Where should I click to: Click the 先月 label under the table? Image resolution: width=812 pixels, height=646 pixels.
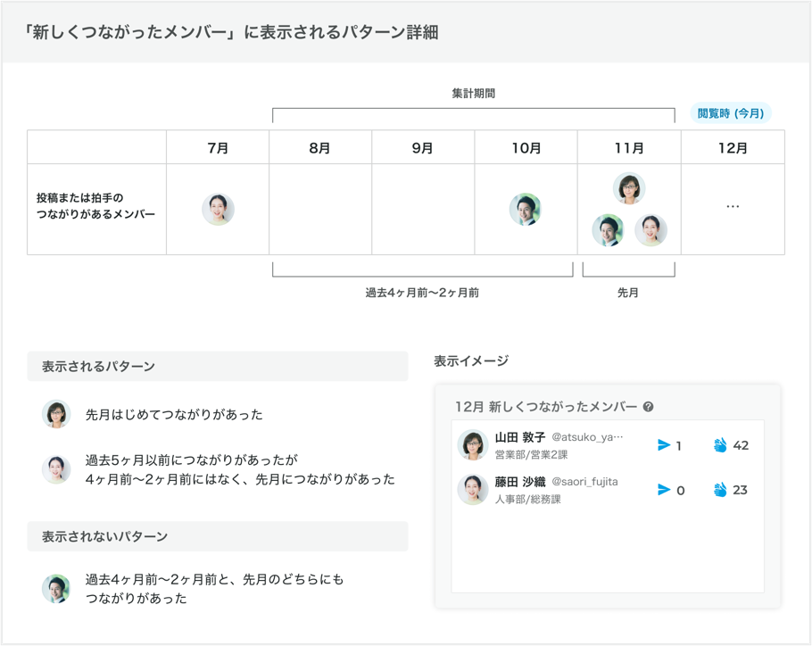pyautogui.click(x=627, y=293)
